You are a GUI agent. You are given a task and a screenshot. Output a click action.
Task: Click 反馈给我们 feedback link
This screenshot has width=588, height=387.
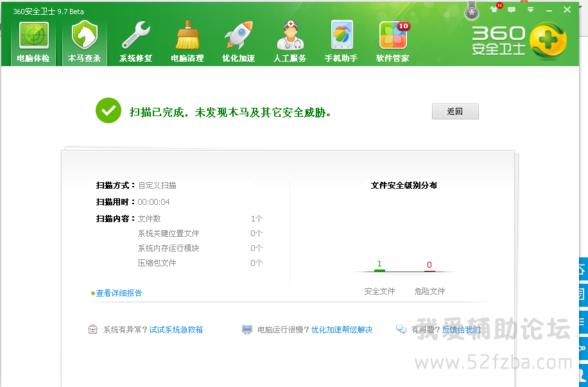462,330
